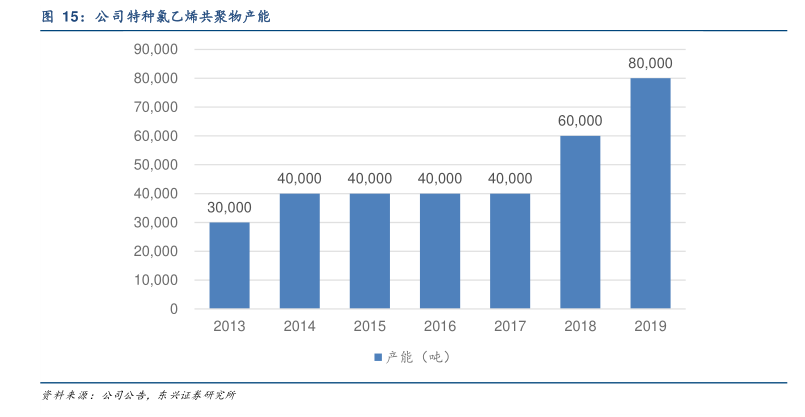The image size is (805, 417).
Task: Click the bar for 2016
Action: click(x=440, y=251)
